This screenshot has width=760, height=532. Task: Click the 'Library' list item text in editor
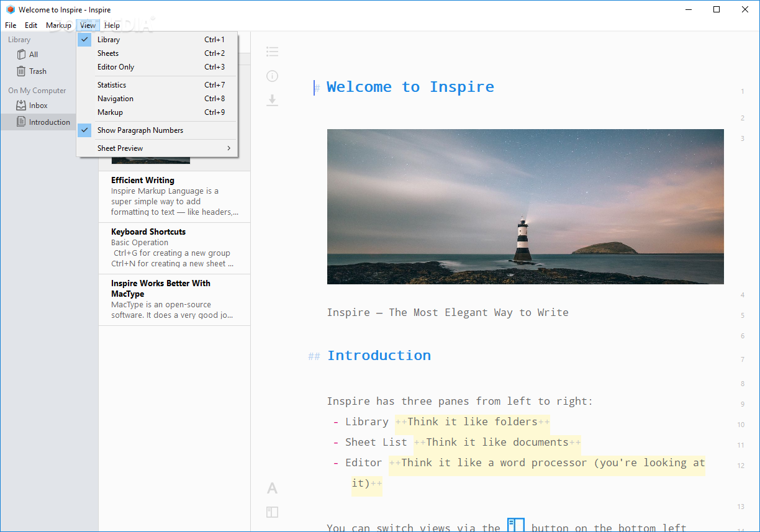coord(367,422)
